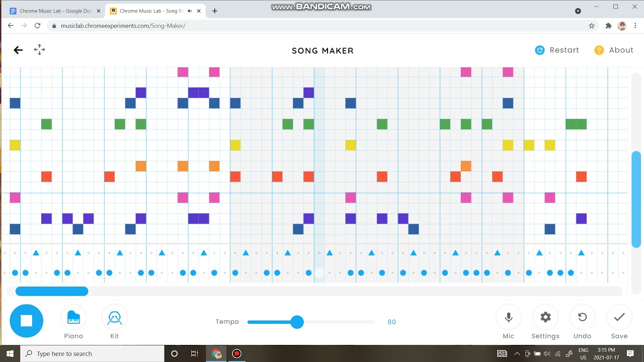The width and height of the screenshot is (644, 362).
Task: Go back with the Song Maker arrow
Action: pos(18,50)
